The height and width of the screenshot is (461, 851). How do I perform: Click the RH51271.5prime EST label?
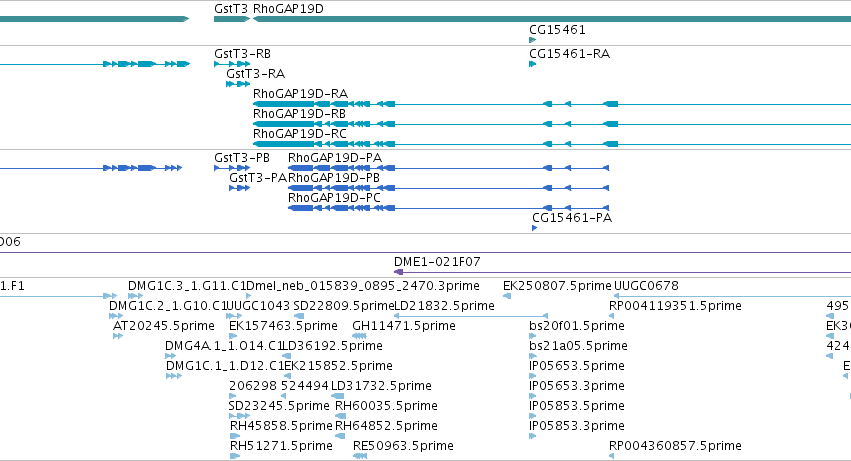point(281,446)
